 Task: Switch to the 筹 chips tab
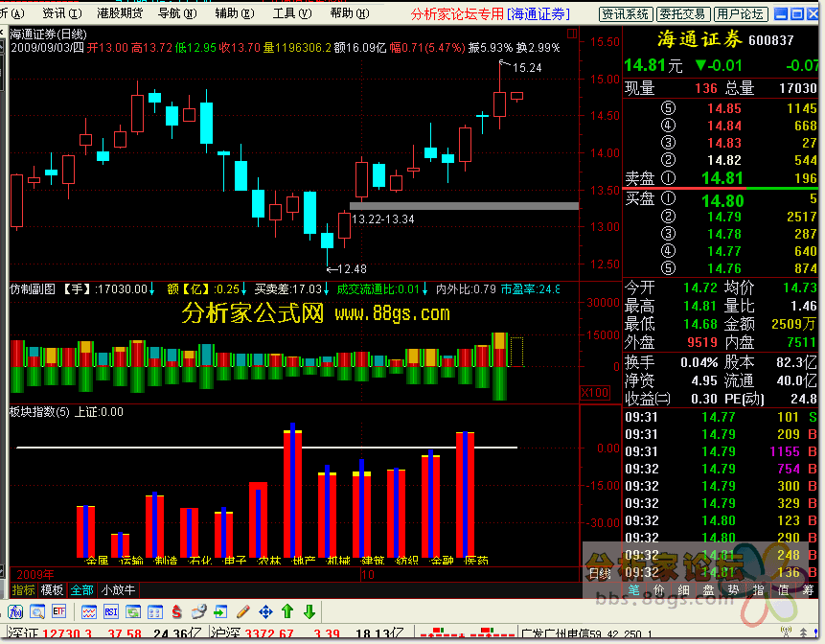coord(808,590)
